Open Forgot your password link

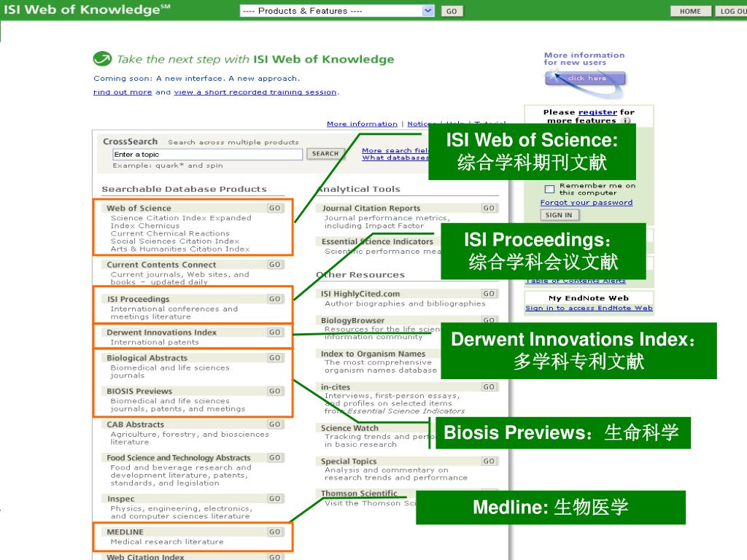tap(587, 203)
